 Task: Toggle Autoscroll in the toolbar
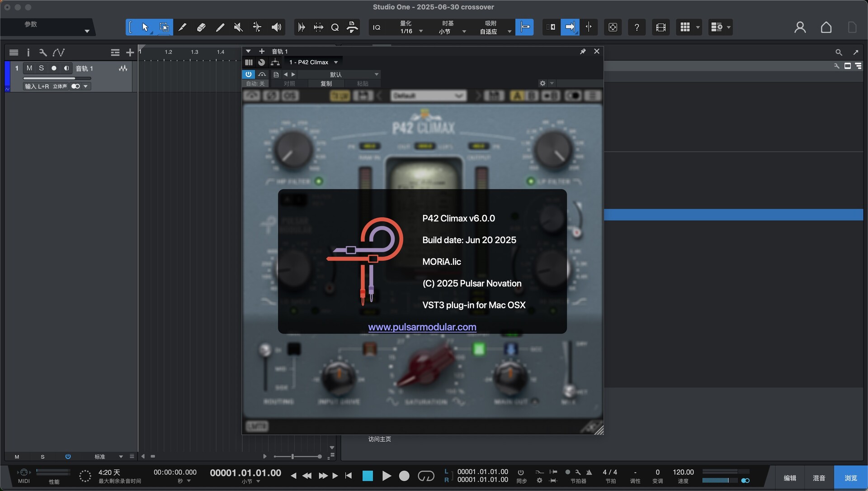tap(570, 27)
